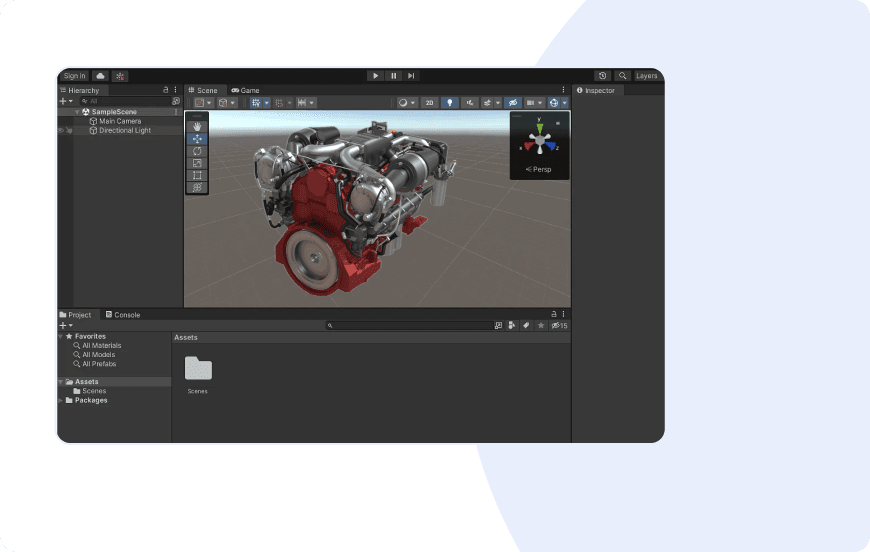Open the undo history icon
Screen dimensions: 870x552
(603, 76)
